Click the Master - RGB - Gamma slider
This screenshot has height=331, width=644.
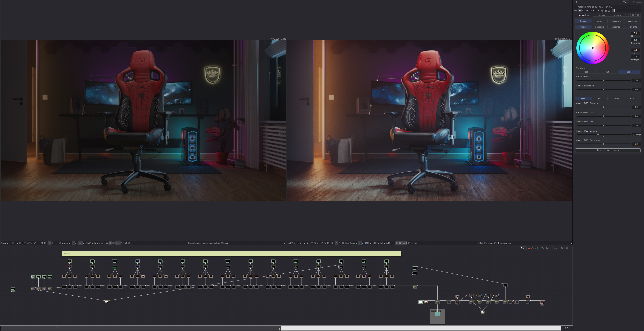click(x=604, y=135)
